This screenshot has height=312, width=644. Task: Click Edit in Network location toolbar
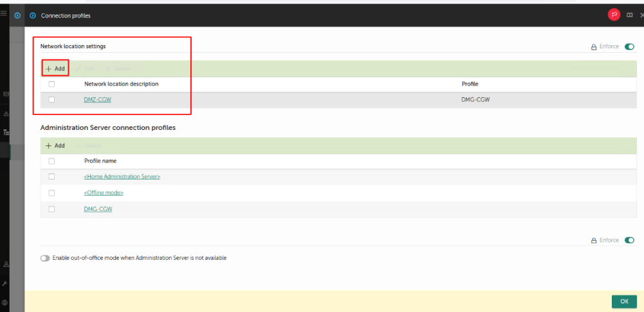click(x=85, y=69)
